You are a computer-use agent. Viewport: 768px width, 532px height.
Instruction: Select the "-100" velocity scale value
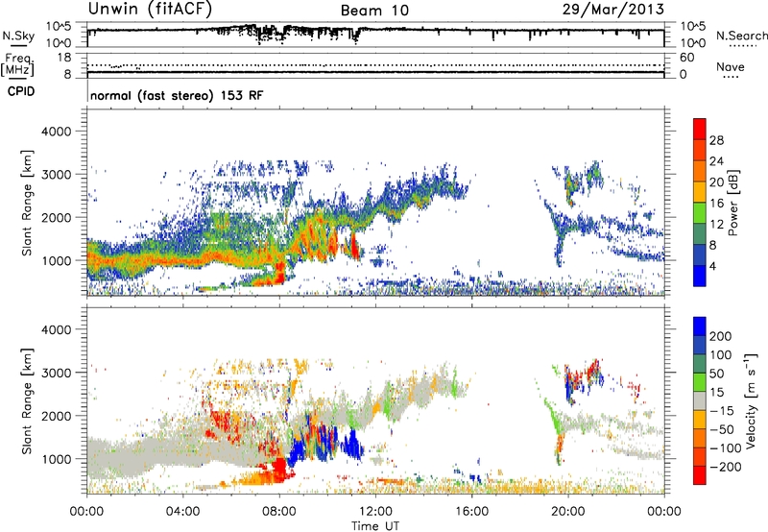(725, 448)
